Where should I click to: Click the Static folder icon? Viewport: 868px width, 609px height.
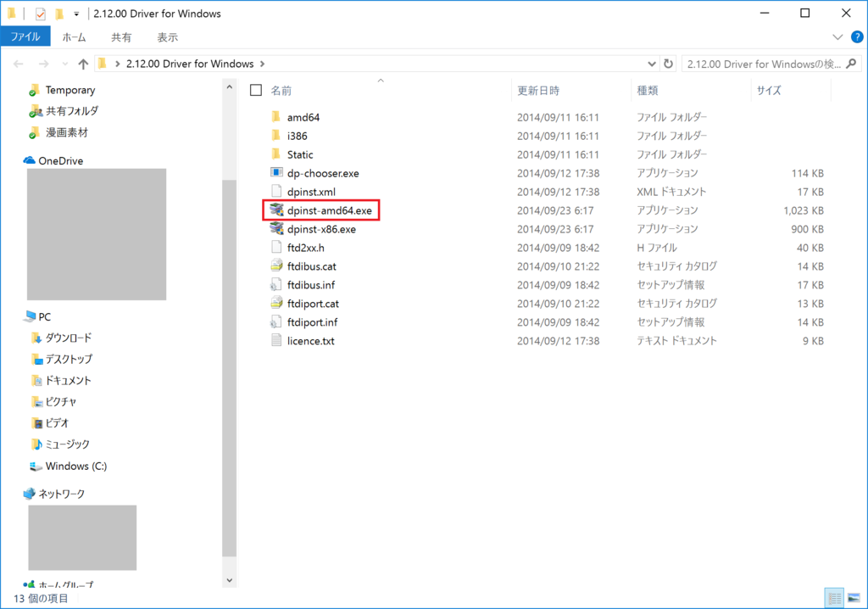276,154
